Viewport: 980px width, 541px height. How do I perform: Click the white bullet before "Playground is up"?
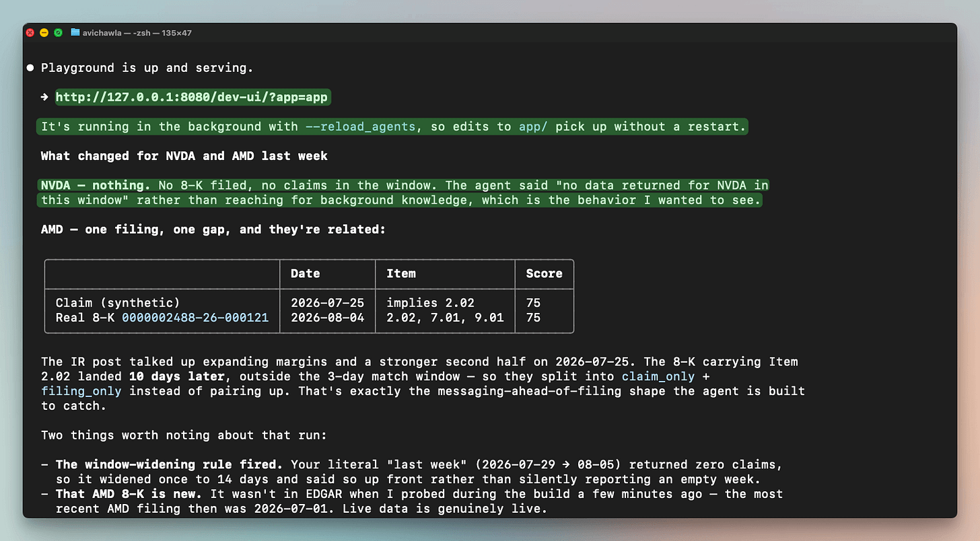click(30, 68)
